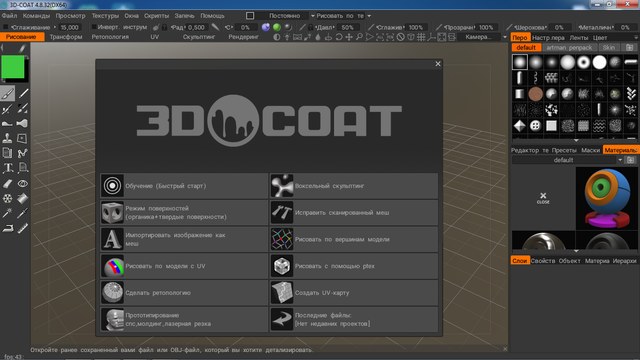Open the Маски panel tab
The height and width of the screenshot is (360, 640).
point(590,150)
